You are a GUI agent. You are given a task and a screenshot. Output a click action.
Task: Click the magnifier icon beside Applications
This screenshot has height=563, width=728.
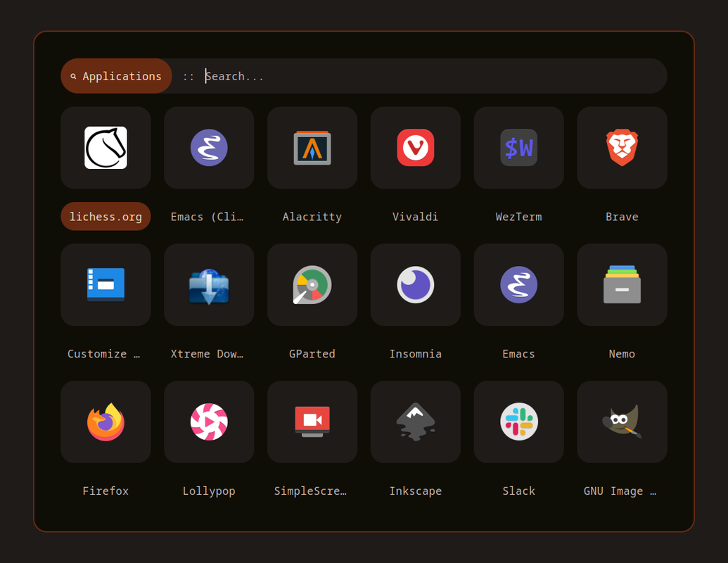pos(73,76)
